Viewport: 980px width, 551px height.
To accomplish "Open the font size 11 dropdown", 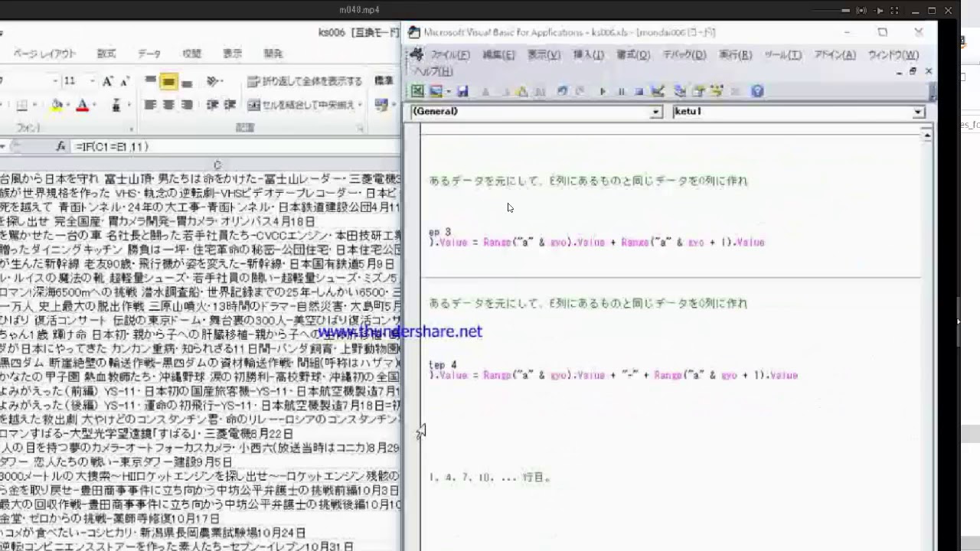I will [92, 81].
